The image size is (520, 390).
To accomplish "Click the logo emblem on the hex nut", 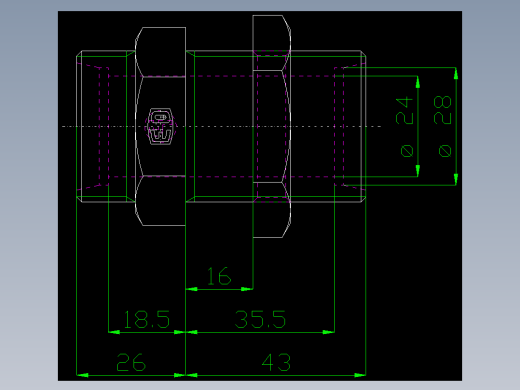I will tap(160, 126).
